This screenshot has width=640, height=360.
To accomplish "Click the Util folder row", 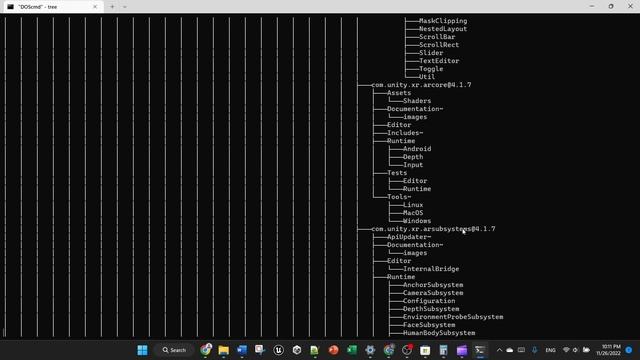I will (x=427, y=77).
